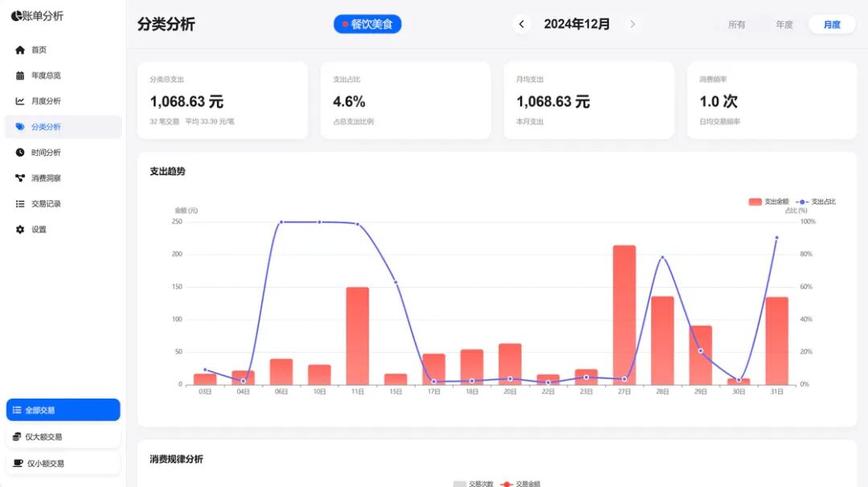This screenshot has width=868, height=487.
Task: Switch to the 所有 time range tab
Action: (x=736, y=24)
